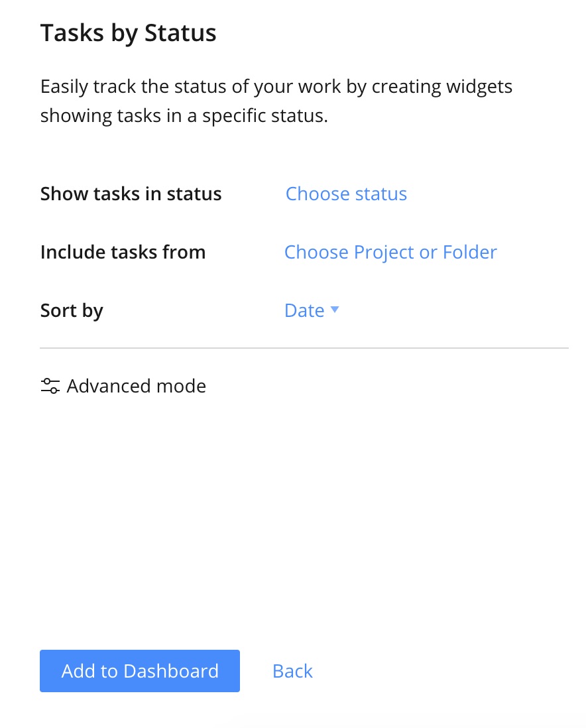
Task: Open the "Choose Project or Folder" picker
Action: tap(390, 252)
